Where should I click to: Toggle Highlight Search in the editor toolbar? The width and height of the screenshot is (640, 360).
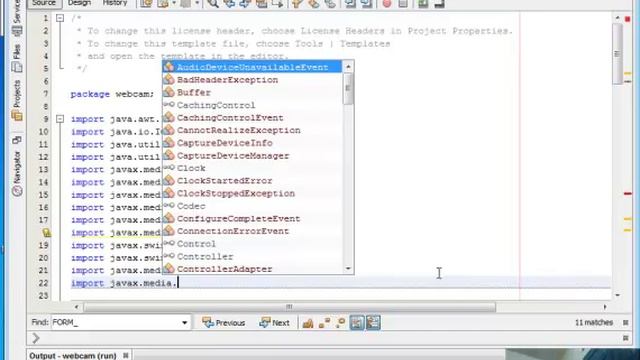coord(261,4)
